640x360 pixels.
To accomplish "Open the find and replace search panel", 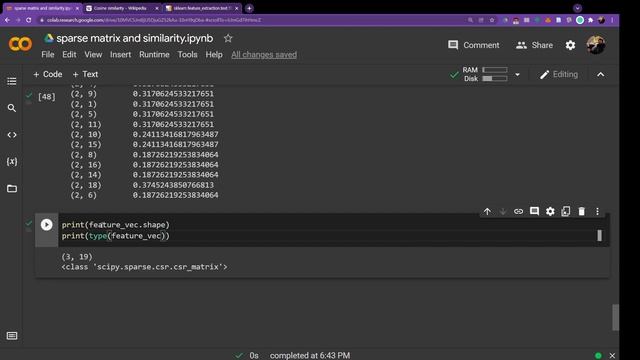I will (x=11, y=108).
